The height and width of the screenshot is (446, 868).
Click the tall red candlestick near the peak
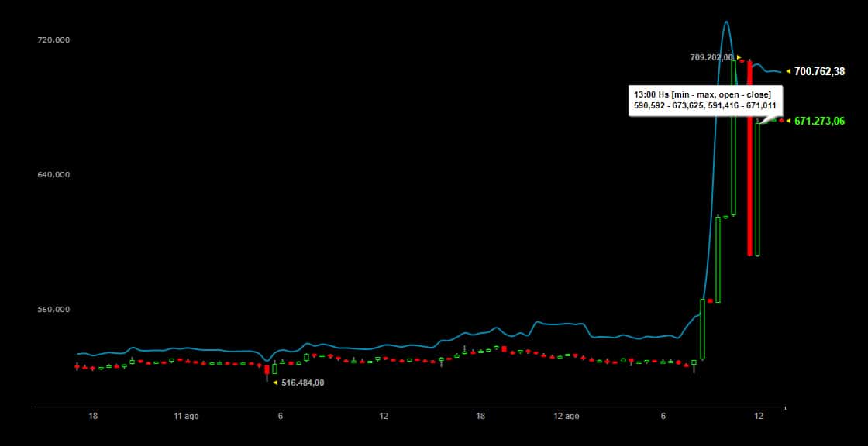[x=750, y=158]
